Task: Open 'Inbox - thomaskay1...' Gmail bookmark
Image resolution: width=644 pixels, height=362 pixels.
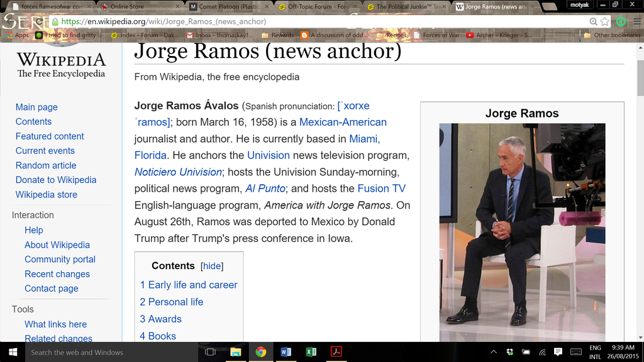Action: (x=219, y=35)
